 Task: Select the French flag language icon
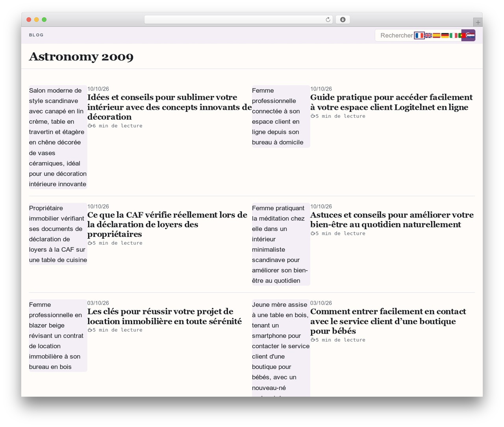point(419,35)
